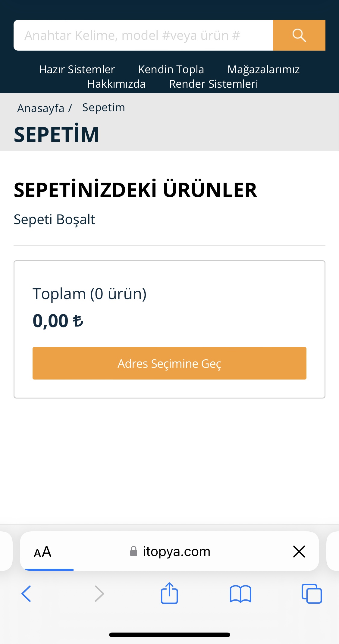Go back with Safari back arrow

pos(26,593)
